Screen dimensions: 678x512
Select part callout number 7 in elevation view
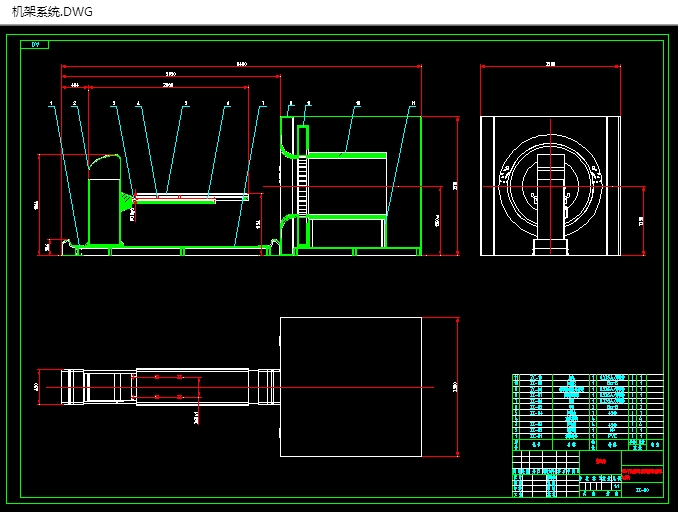pyautogui.click(x=263, y=103)
